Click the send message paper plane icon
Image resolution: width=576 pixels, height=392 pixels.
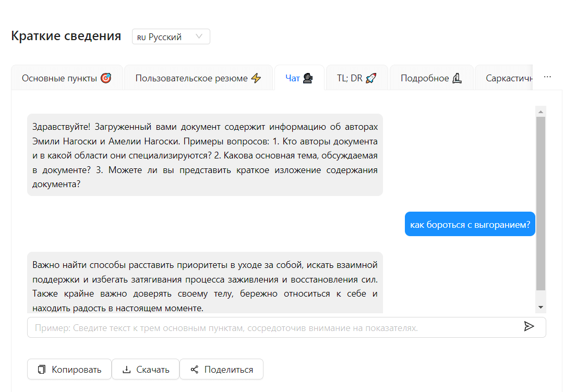[529, 326]
